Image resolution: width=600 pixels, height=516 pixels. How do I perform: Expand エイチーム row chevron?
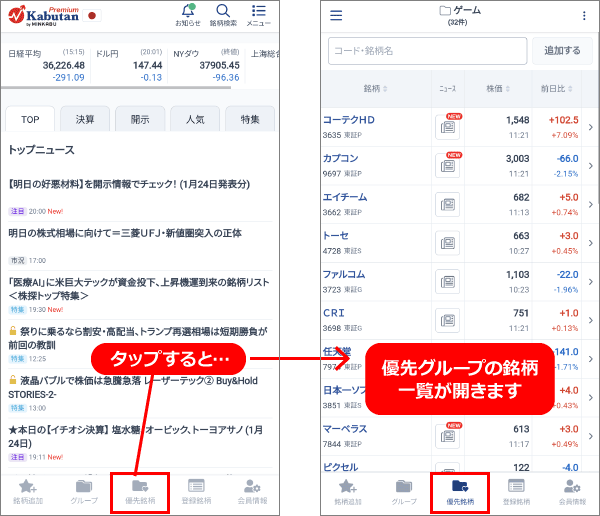(590, 204)
